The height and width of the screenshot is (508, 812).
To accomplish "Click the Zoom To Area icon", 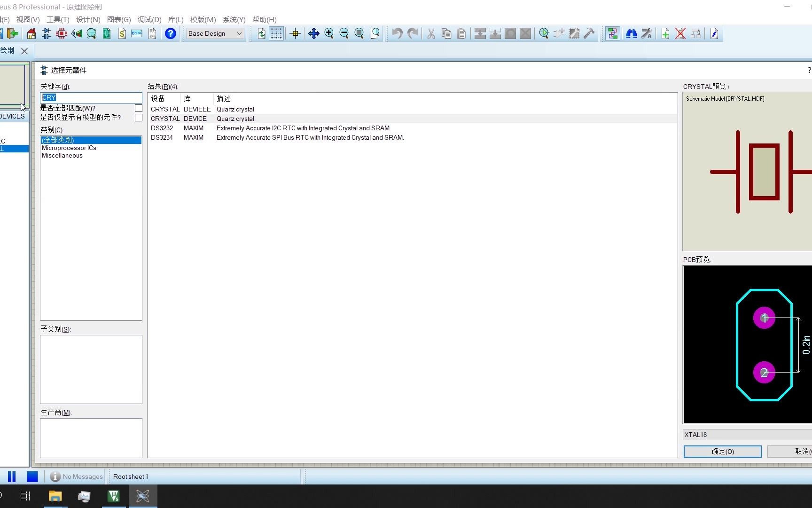I will (x=375, y=33).
